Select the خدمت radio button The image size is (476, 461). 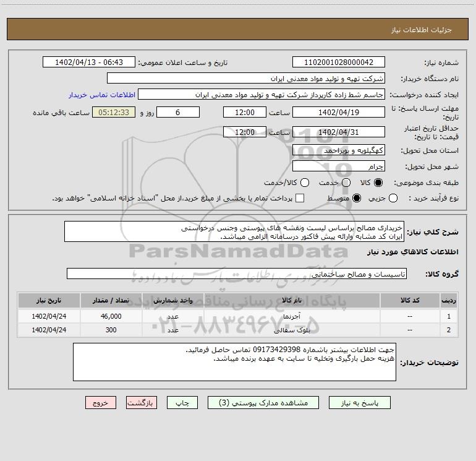pos(346,183)
